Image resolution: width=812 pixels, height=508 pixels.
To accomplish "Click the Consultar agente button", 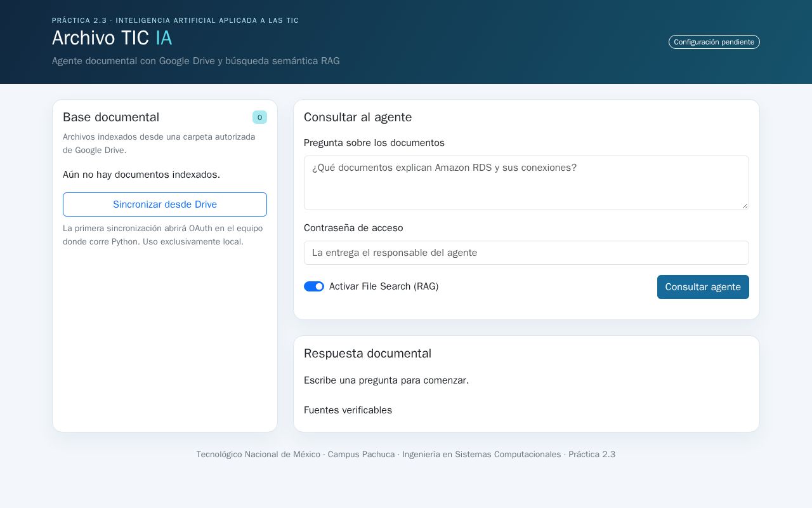I will tap(703, 287).
